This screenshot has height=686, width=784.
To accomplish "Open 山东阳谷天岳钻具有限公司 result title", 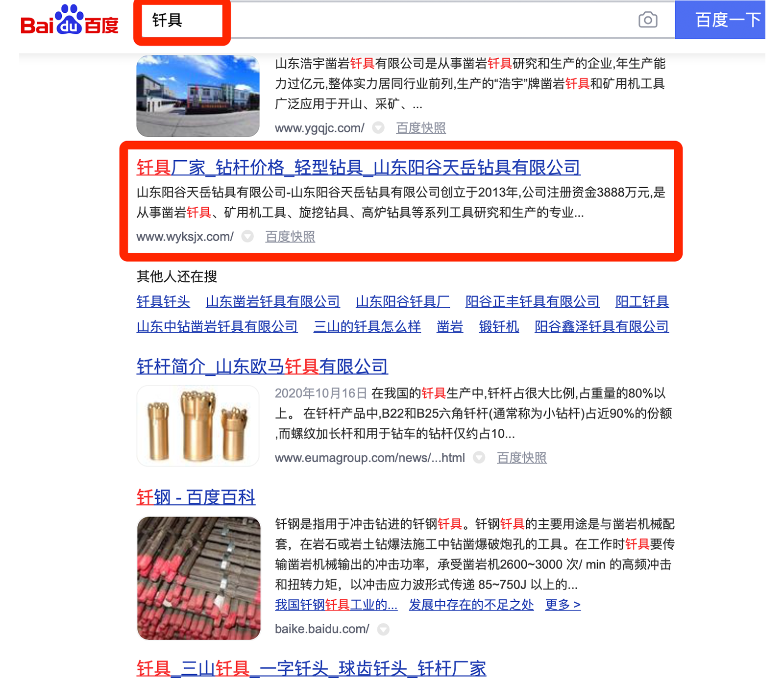I will [358, 168].
